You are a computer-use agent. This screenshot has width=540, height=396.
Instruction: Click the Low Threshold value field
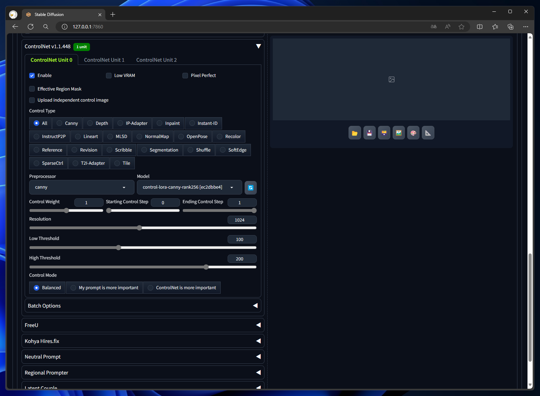[242, 239]
